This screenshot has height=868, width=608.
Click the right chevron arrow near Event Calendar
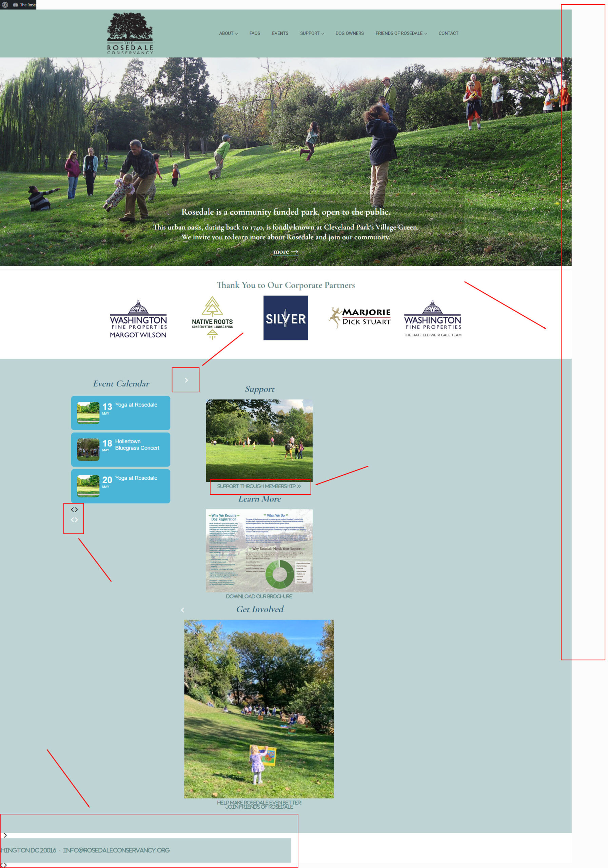coord(186,380)
